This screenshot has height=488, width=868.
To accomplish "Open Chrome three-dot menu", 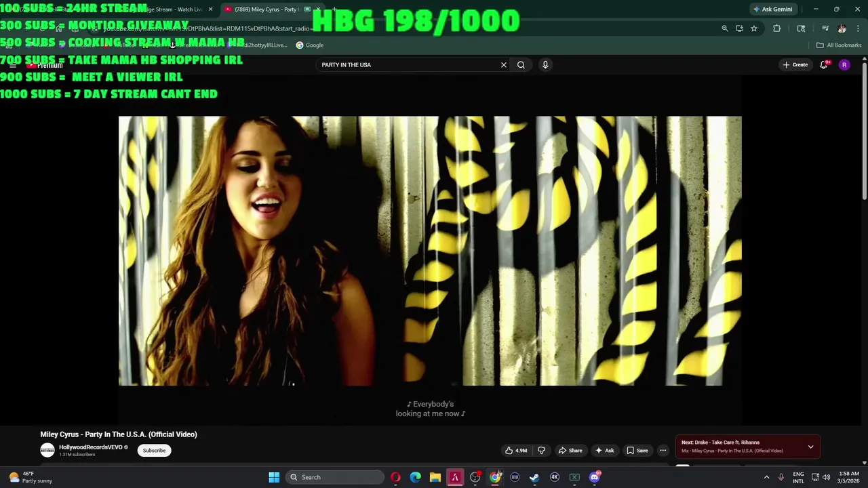I will pyautogui.click(x=858, y=28).
